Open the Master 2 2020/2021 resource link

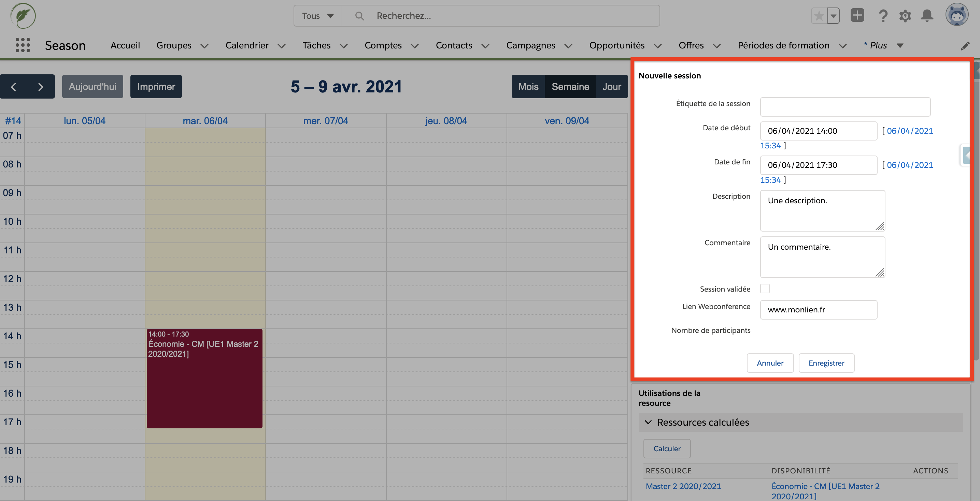683,486
